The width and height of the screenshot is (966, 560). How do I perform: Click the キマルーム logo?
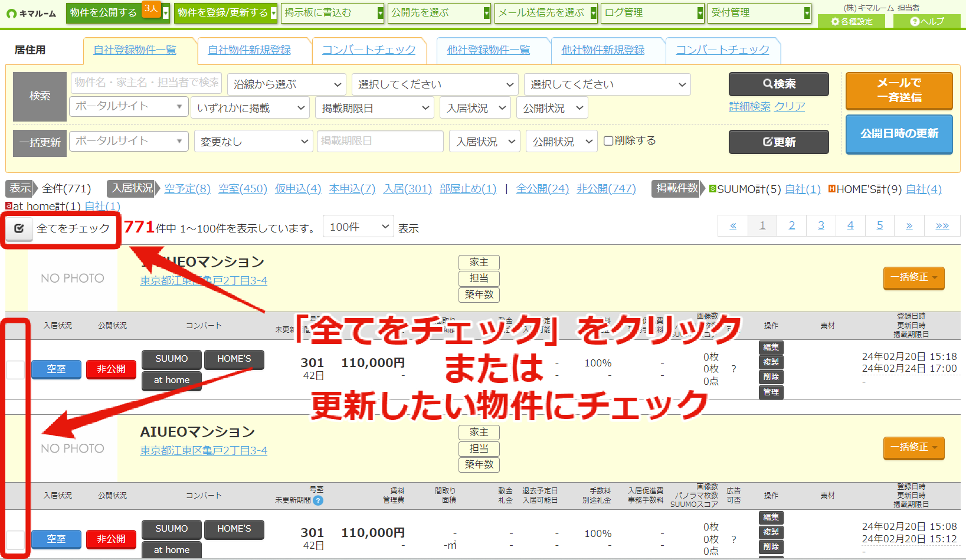coord(31,13)
